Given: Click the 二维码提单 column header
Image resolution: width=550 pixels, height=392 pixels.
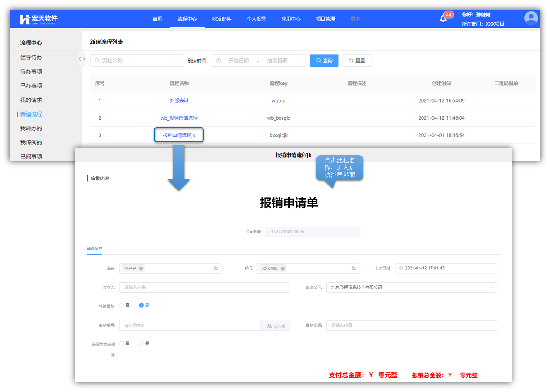Looking at the screenshot, I should pyautogui.click(x=506, y=83).
